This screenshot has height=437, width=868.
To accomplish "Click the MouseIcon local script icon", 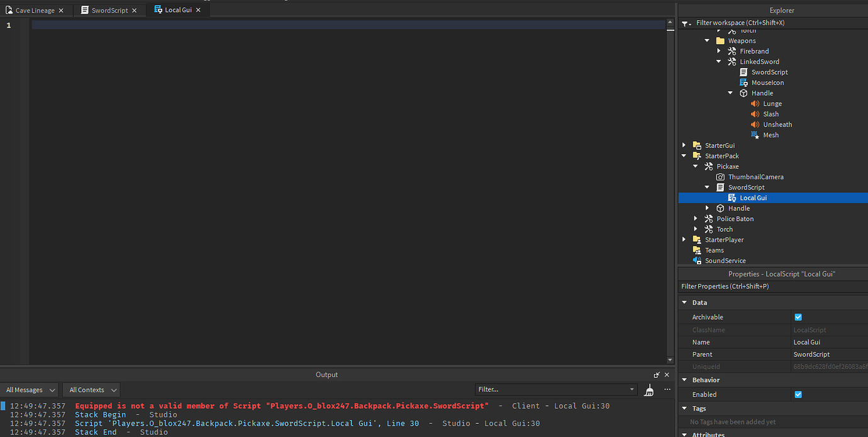I will pos(743,82).
